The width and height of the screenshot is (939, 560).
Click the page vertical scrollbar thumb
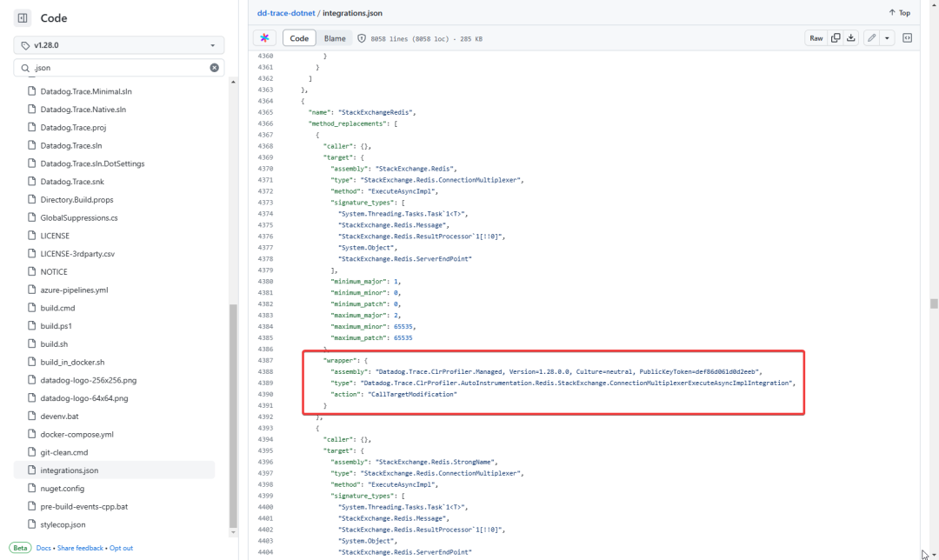(x=934, y=303)
